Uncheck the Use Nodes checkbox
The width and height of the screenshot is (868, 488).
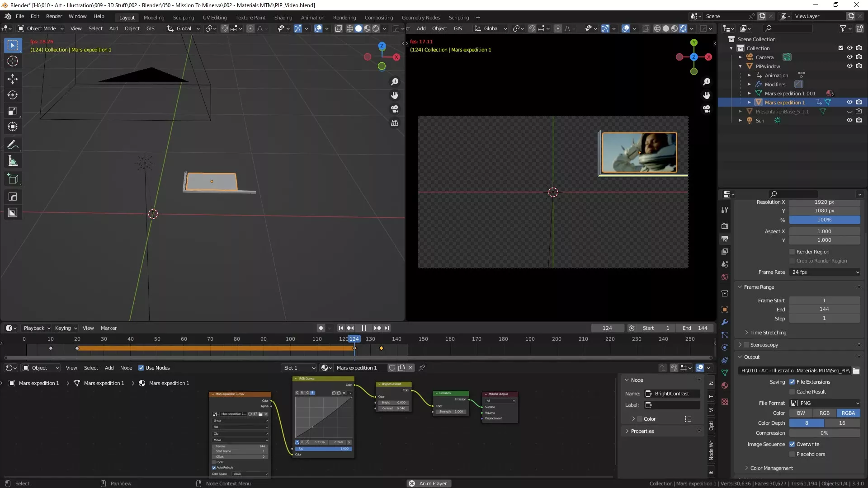(141, 368)
